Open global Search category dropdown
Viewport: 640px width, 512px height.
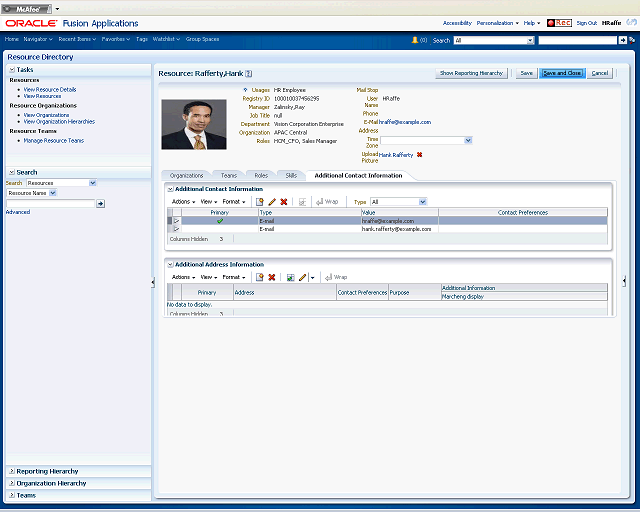pos(530,40)
